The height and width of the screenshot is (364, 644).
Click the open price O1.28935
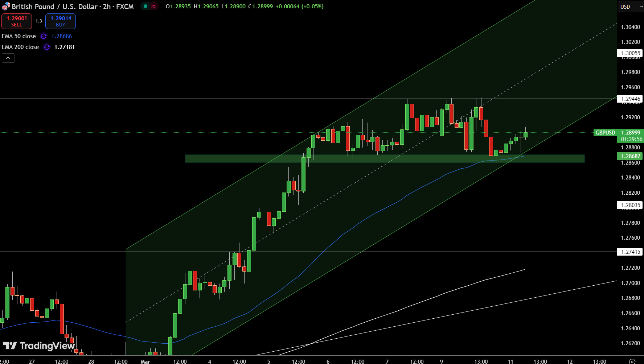(178, 7)
